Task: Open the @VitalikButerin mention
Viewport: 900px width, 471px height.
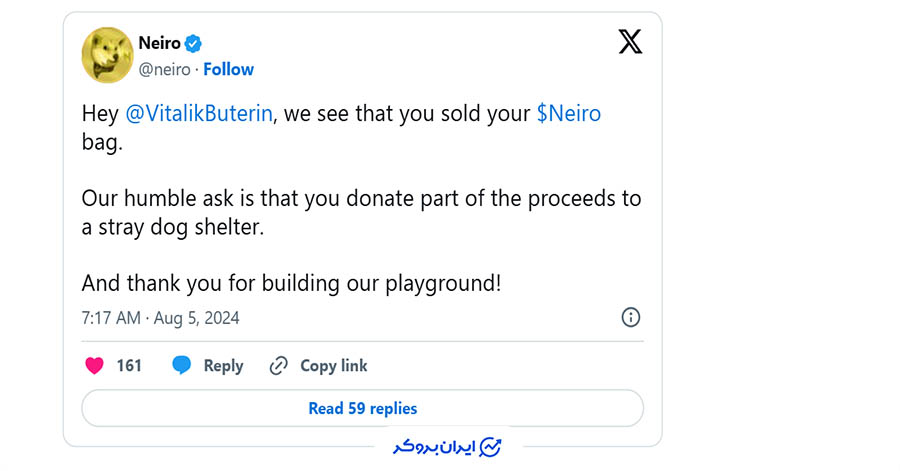Action: (199, 114)
